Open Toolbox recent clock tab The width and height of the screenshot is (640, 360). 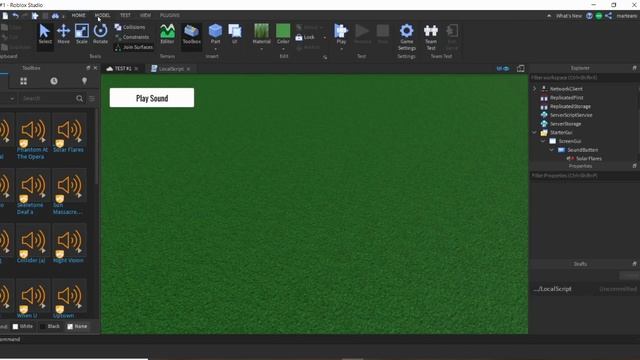pos(54,81)
